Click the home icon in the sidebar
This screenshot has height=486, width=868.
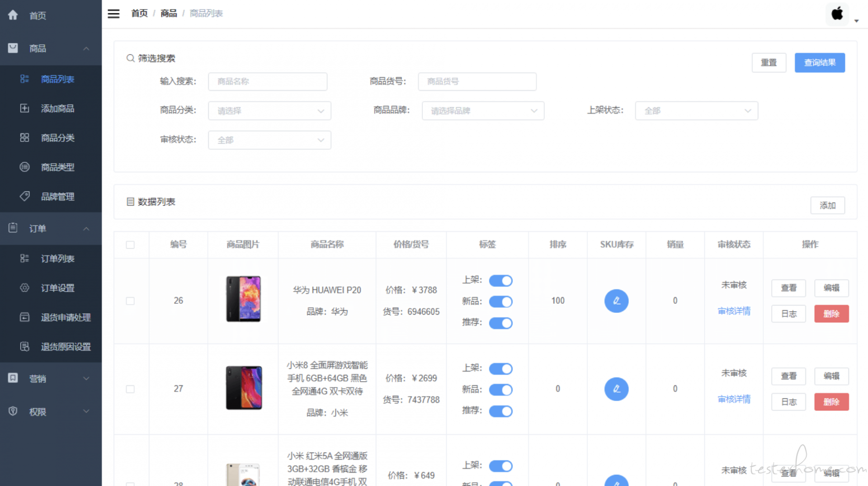click(x=13, y=15)
